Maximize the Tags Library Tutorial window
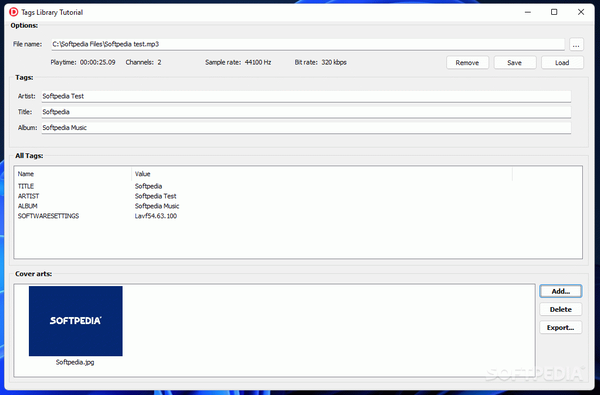600x395 pixels. coord(554,12)
